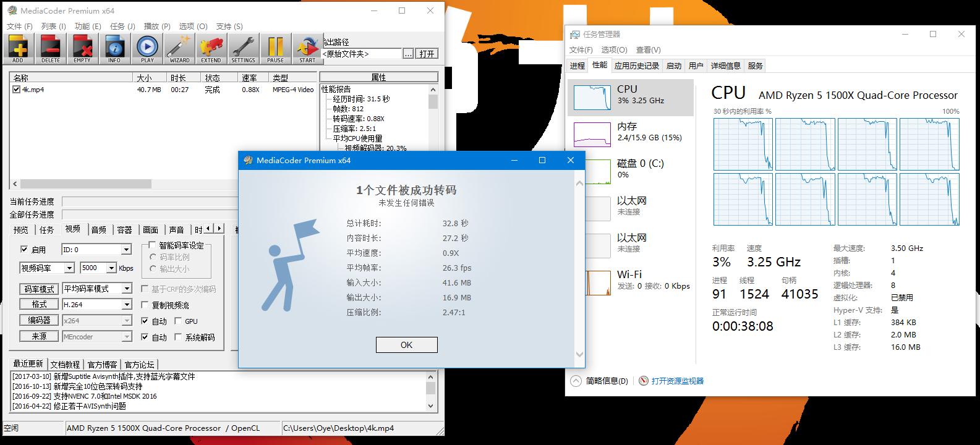Select CPU graph thumbnail in Task Manager
This screenshot has height=445, width=980.
(592, 98)
